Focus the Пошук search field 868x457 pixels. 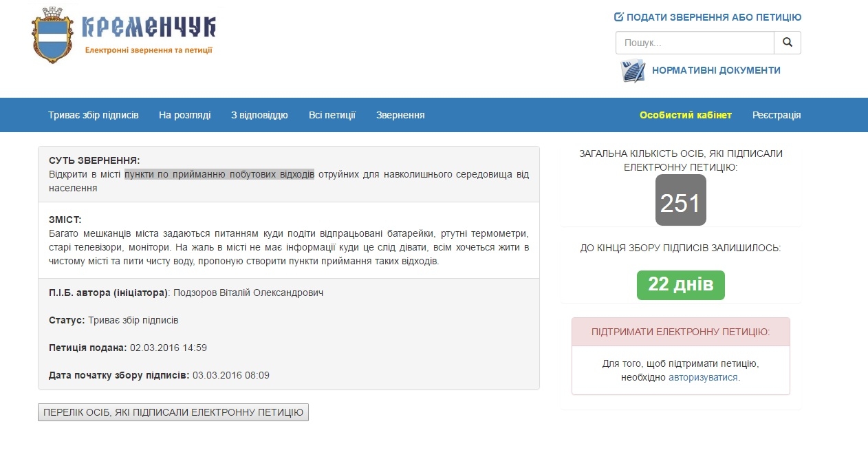click(x=695, y=43)
